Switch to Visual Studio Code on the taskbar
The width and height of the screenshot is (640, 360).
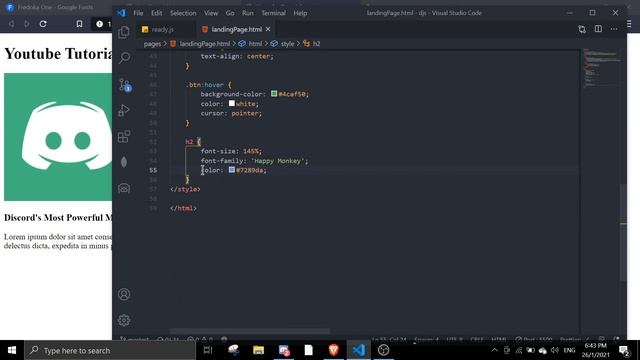pyautogui.click(x=358, y=350)
